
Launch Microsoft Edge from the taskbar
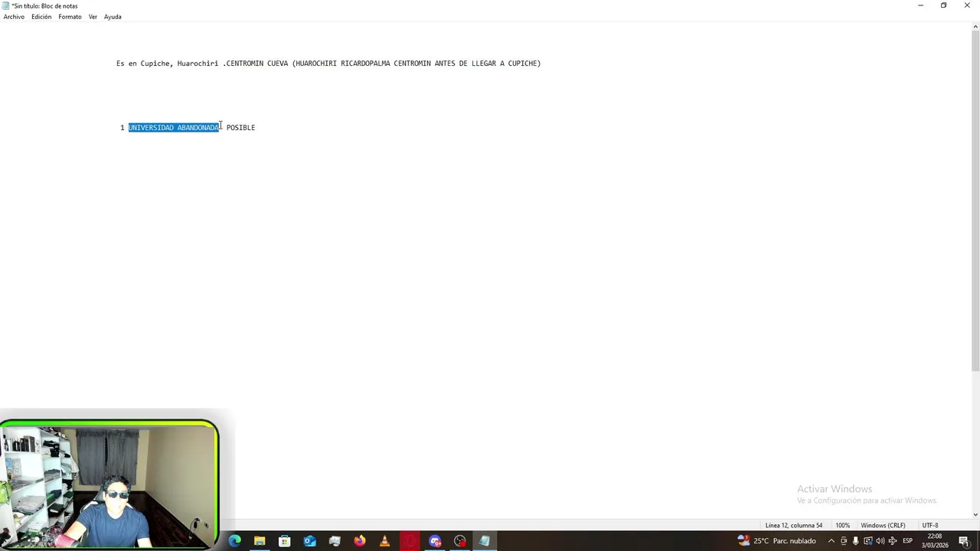235,541
